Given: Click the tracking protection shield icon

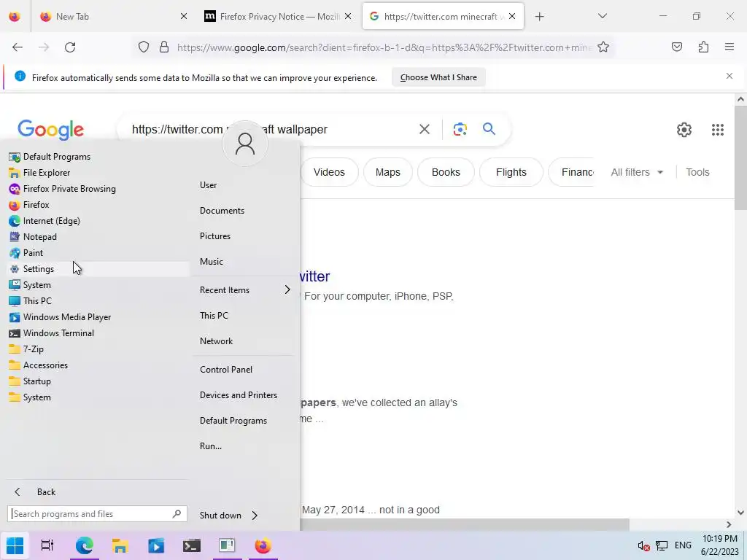Looking at the screenshot, I should (144, 47).
